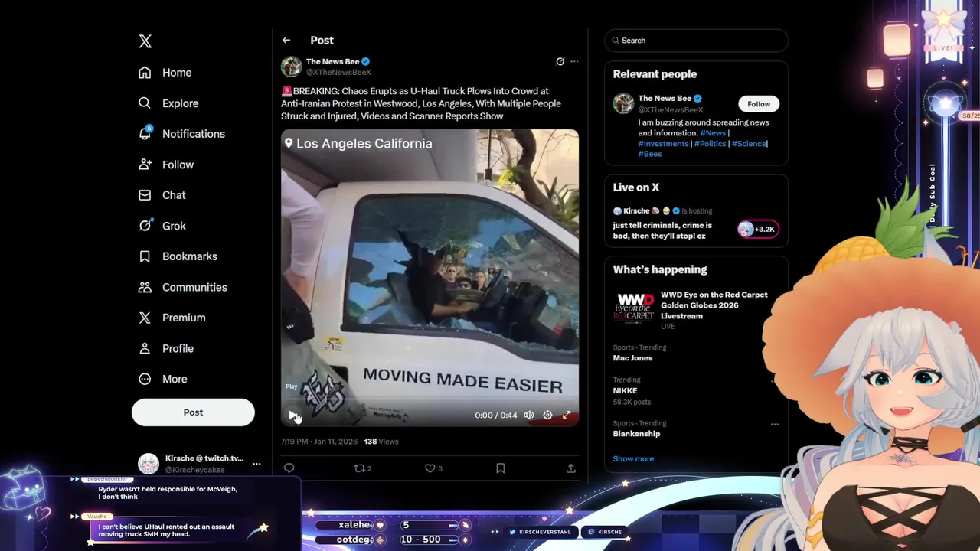Click the #Politics hashtag
The height and width of the screenshot is (551, 980).
pyautogui.click(x=710, y=143)
